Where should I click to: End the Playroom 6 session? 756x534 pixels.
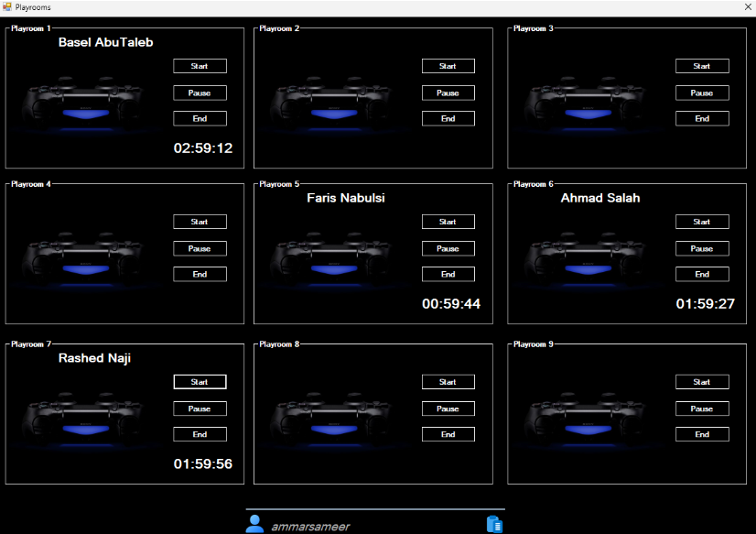(x=702, y=275)
